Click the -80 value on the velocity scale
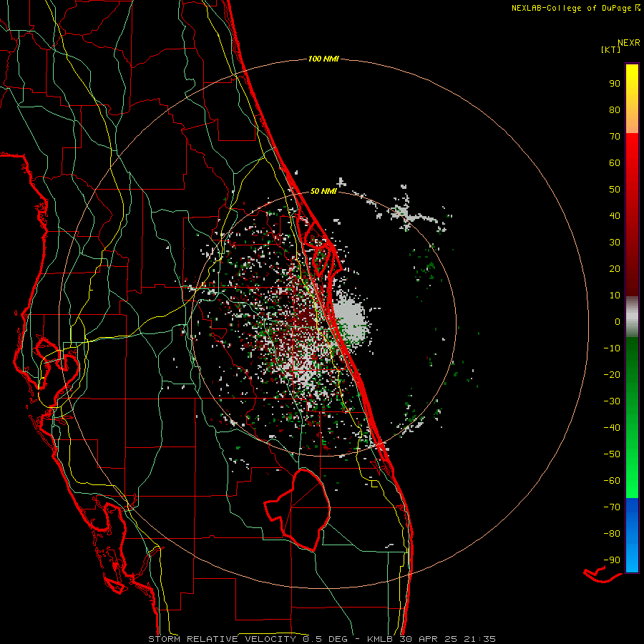644x644 pixels. click(612, 534)
